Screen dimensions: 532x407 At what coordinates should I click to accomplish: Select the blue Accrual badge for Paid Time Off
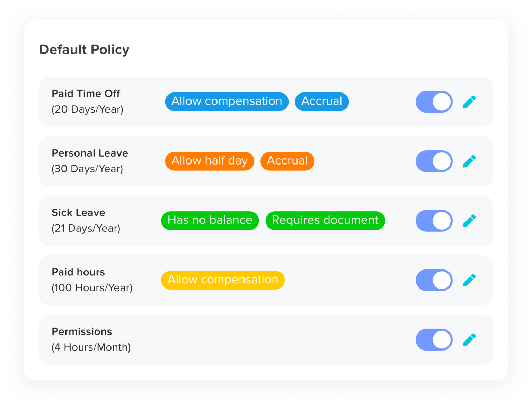[x=321, y=101]
